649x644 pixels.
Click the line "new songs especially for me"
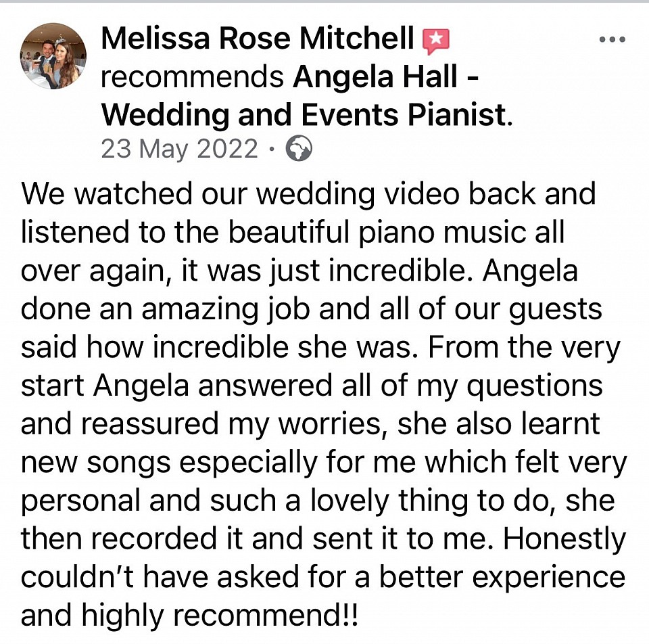point(324,463)
